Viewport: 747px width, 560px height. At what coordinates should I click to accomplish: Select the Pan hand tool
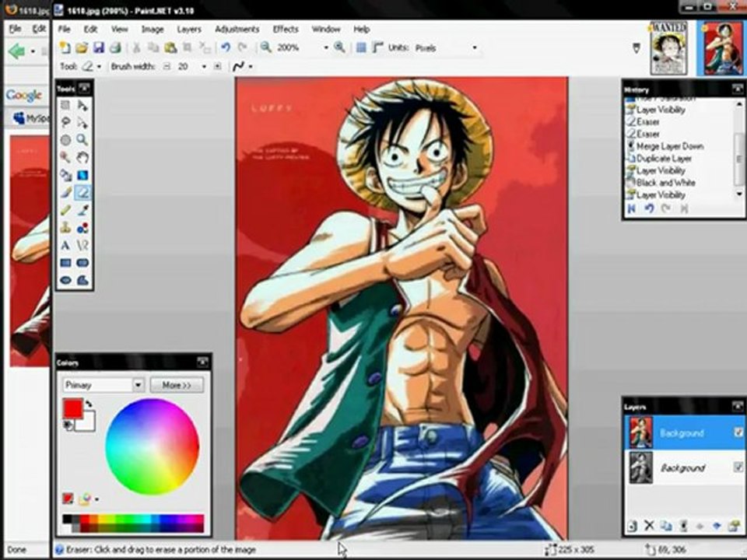[x=82, y=158]
